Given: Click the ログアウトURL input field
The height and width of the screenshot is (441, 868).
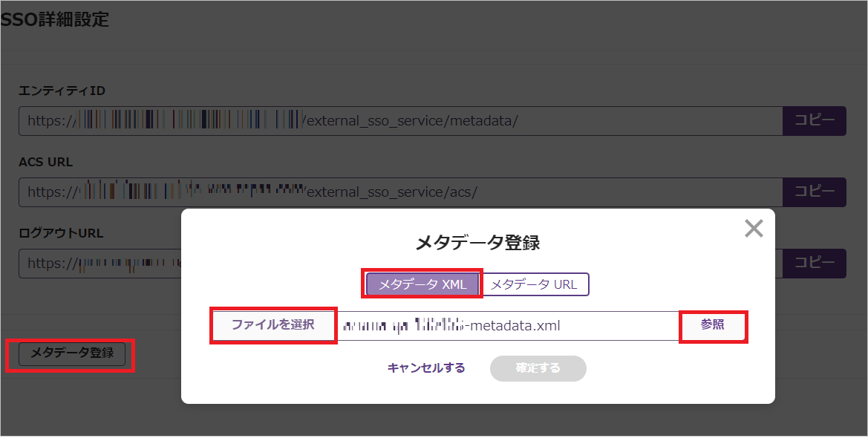Looking at the screenshot, I should (99, 264).
